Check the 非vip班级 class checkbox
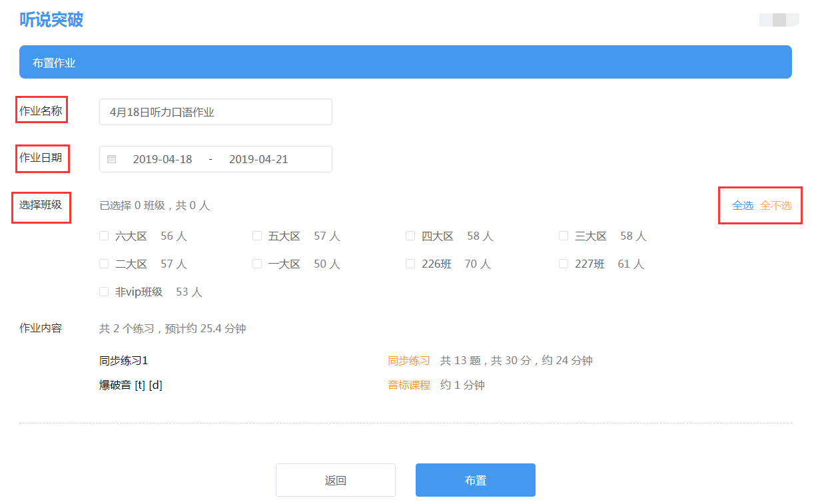This screenshot has width=816, height=504. tap(104, 292)
